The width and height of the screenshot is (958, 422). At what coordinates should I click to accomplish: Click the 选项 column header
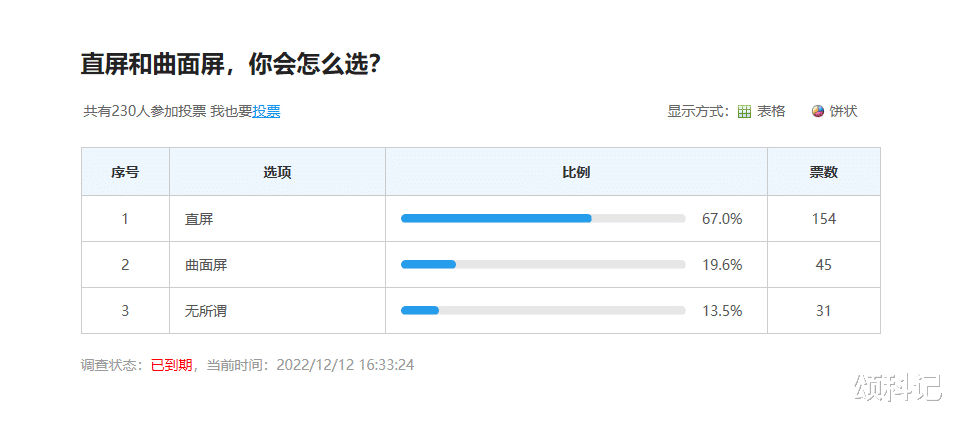(277, 172)
